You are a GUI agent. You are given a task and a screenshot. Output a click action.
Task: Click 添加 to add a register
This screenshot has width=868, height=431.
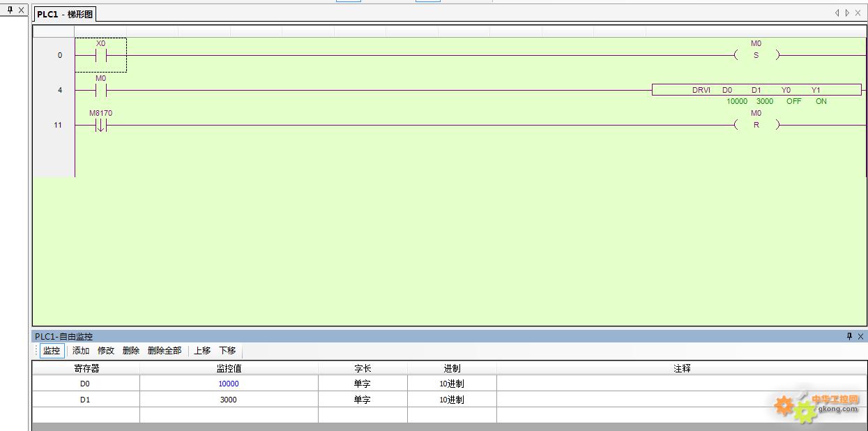81,351
